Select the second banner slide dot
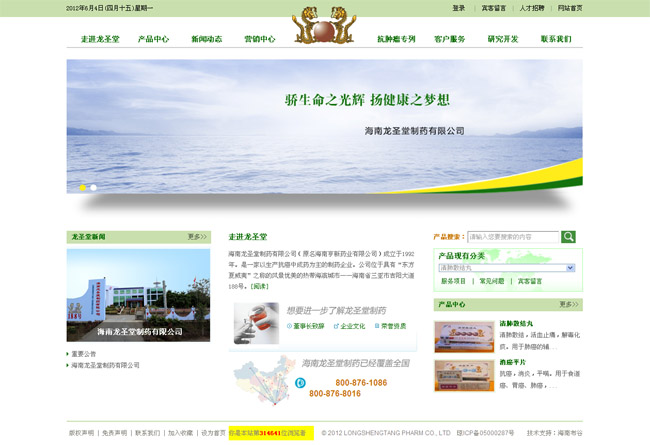Viewport: 650px width, 445px height. (94, 187)
